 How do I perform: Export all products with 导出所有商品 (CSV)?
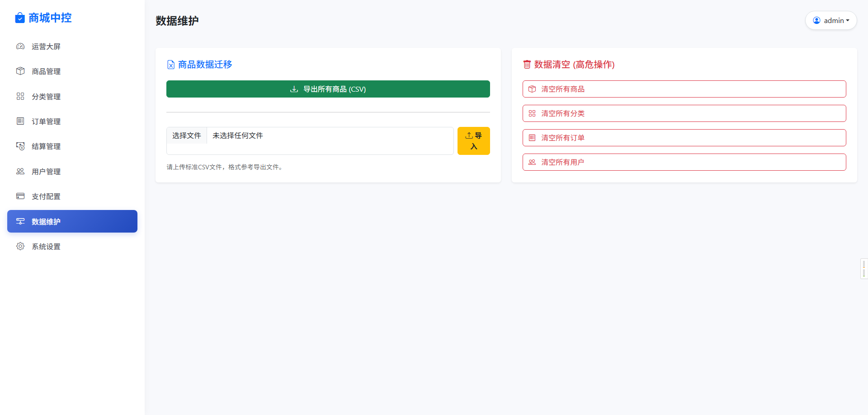point(328,89)
